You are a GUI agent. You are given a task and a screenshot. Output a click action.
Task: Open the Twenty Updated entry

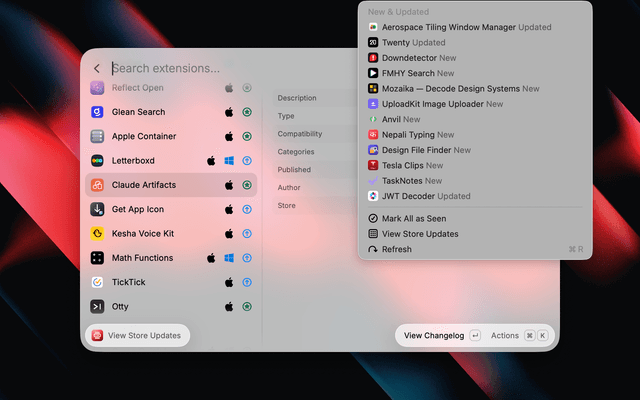(x=475, y=42)
